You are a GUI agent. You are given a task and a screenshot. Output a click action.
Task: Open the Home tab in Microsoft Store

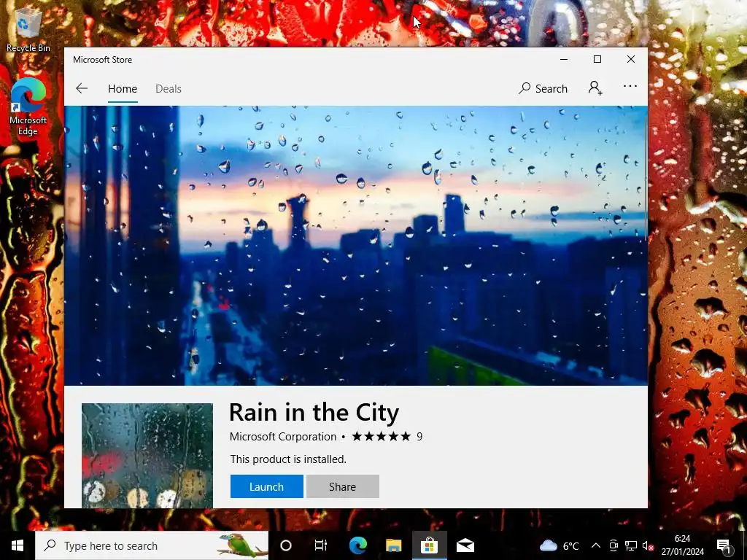[x=123, y=88]
